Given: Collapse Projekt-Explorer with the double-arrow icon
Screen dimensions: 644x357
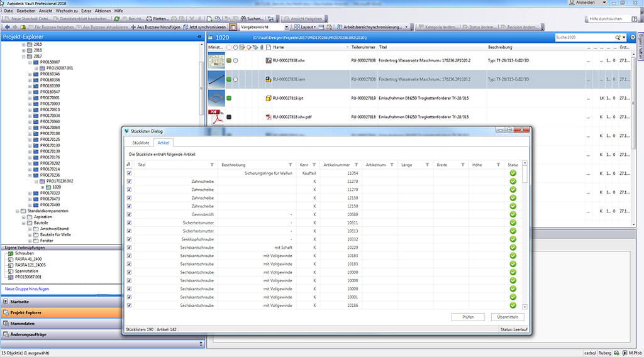Looking at the screenshot, I should tap(200, 37).
